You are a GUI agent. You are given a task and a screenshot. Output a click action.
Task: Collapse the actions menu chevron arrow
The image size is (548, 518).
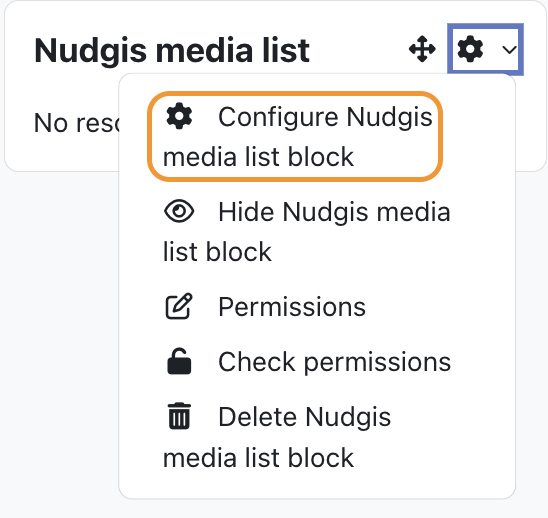tap(509, 50)
